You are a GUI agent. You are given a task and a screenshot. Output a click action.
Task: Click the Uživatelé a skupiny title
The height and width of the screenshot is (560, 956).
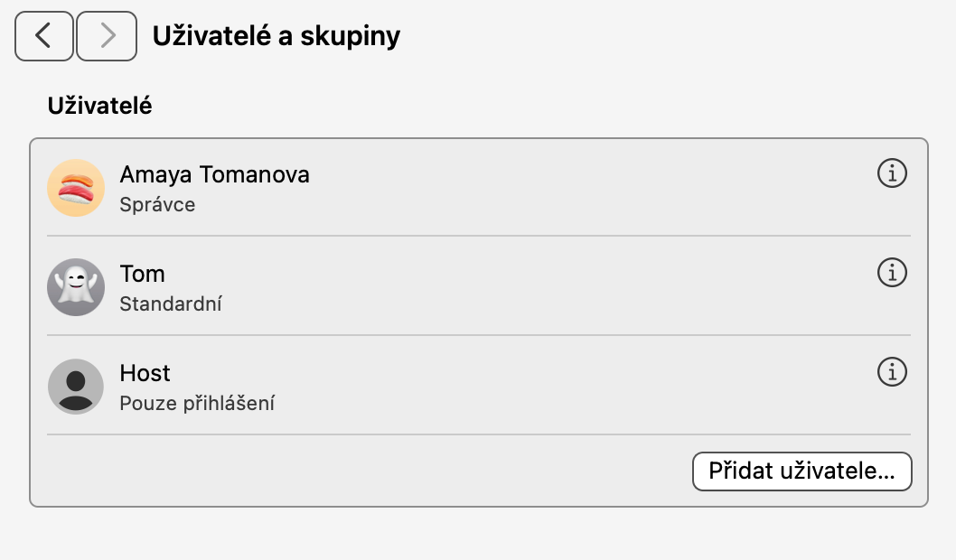[x=276, y=36]
